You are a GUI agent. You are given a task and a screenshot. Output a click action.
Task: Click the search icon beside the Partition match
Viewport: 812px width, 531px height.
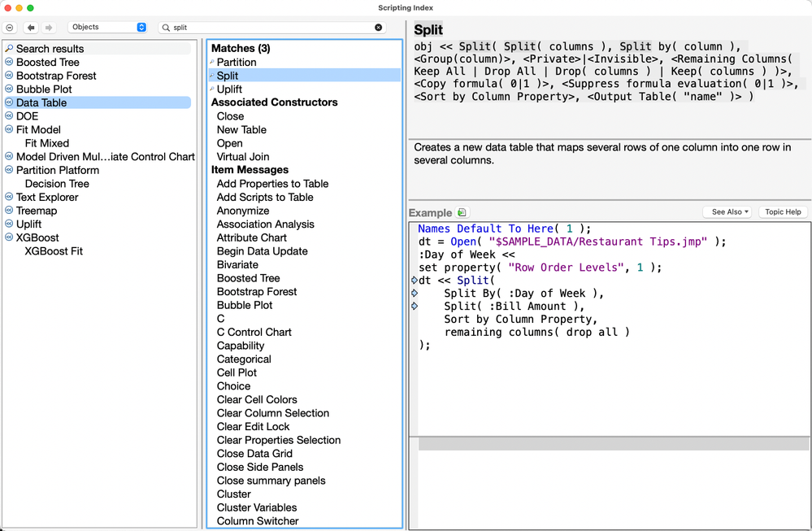(212, 62)
